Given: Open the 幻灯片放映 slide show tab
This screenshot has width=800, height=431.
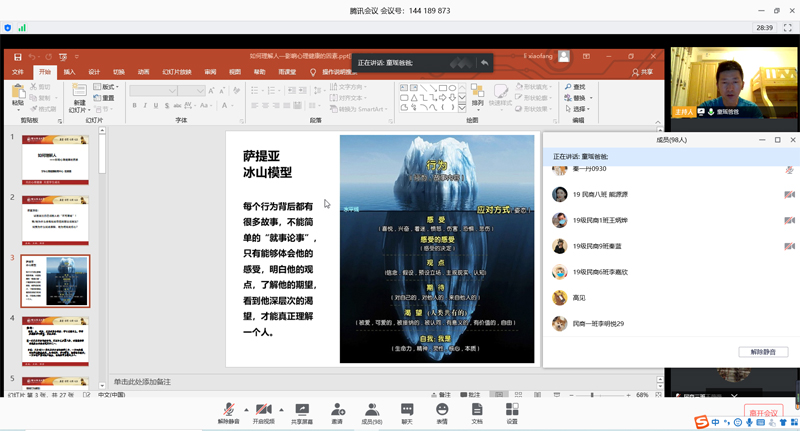Looking at the screenshot, I should click(177, 72).
